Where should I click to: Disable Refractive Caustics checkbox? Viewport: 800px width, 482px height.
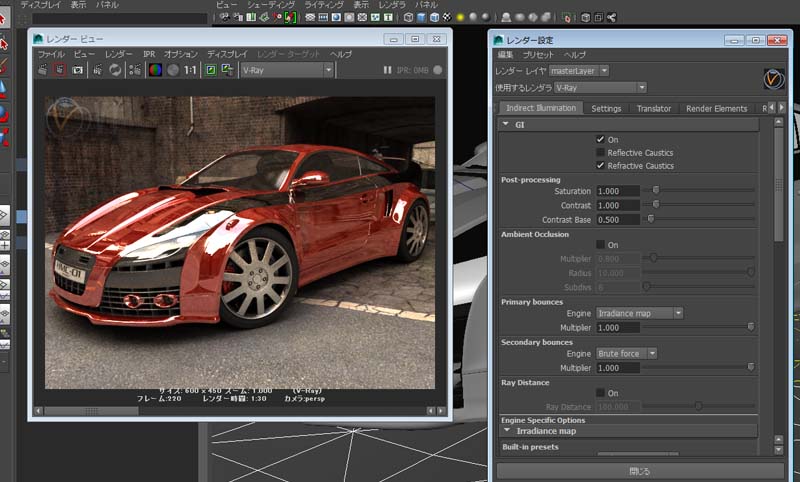(x=601, y=165)
